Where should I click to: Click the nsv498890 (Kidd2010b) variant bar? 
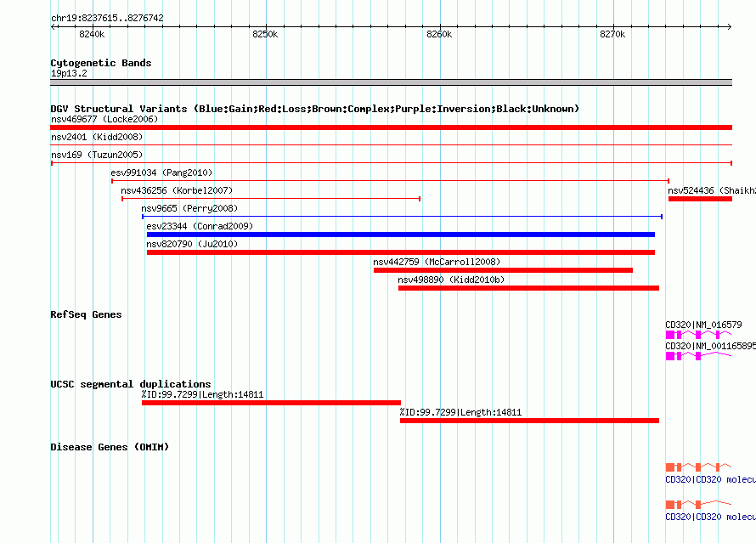(x=528, y=288)
